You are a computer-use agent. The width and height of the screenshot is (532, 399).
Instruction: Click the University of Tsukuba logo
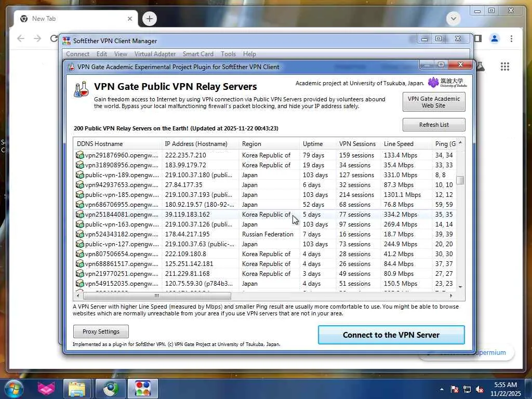click(447, 83)
